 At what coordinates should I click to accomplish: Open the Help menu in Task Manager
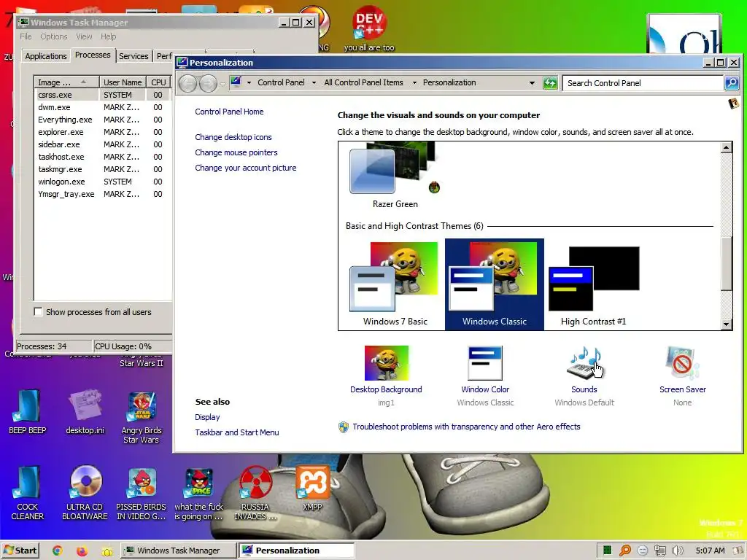pyautogui.click(x=108, y=36)
